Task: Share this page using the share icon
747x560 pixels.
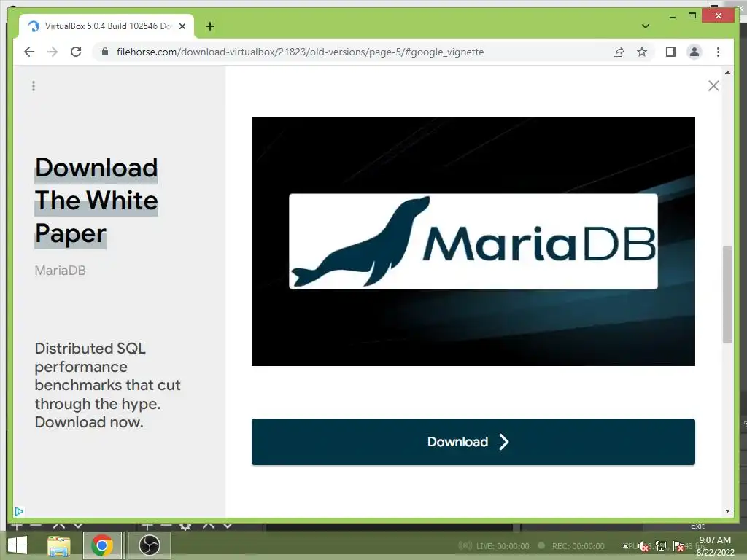Action: (x=619, y=52)
